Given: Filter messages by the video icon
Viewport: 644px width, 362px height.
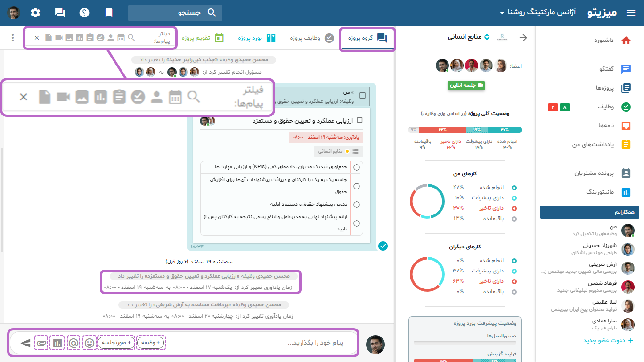Looking at the screenshot, I should click(59, 38).
